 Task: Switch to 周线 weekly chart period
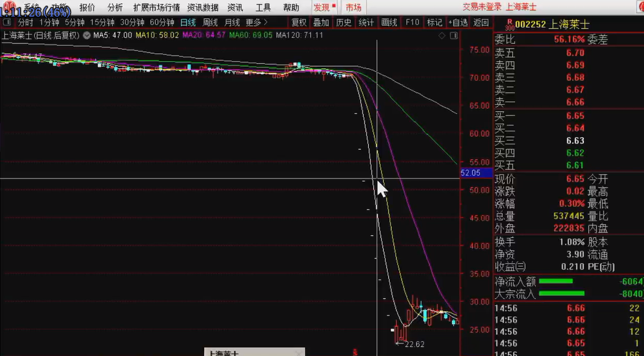(210, 22)
